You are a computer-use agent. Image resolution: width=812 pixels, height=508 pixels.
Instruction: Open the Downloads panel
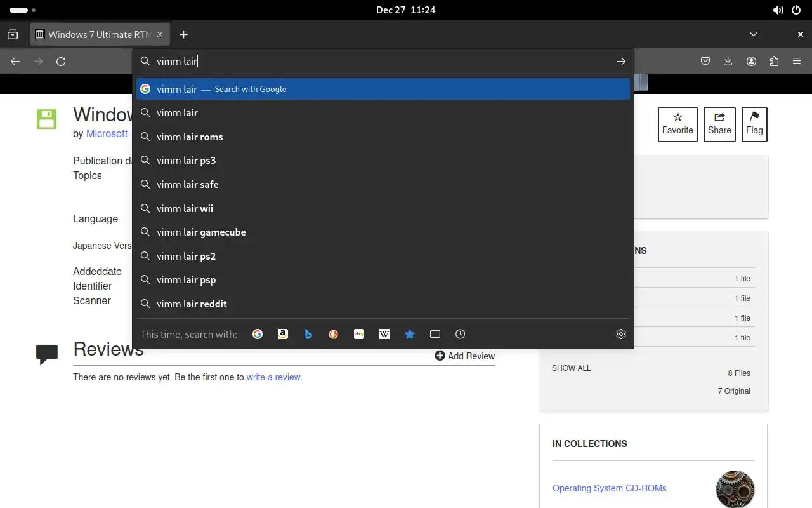click(728, 61)
